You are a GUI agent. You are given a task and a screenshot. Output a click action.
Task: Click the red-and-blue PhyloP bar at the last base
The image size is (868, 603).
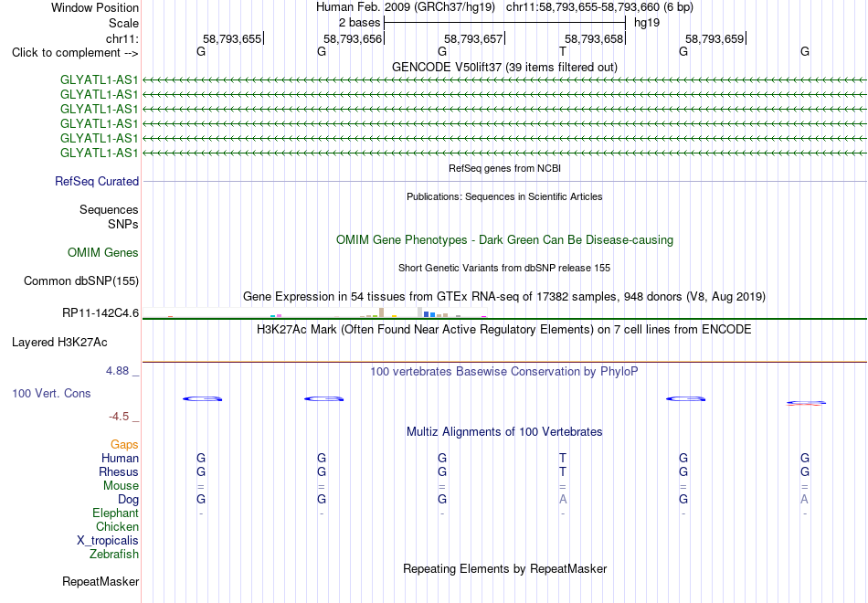pyautogui.click(x=806, y=403)
